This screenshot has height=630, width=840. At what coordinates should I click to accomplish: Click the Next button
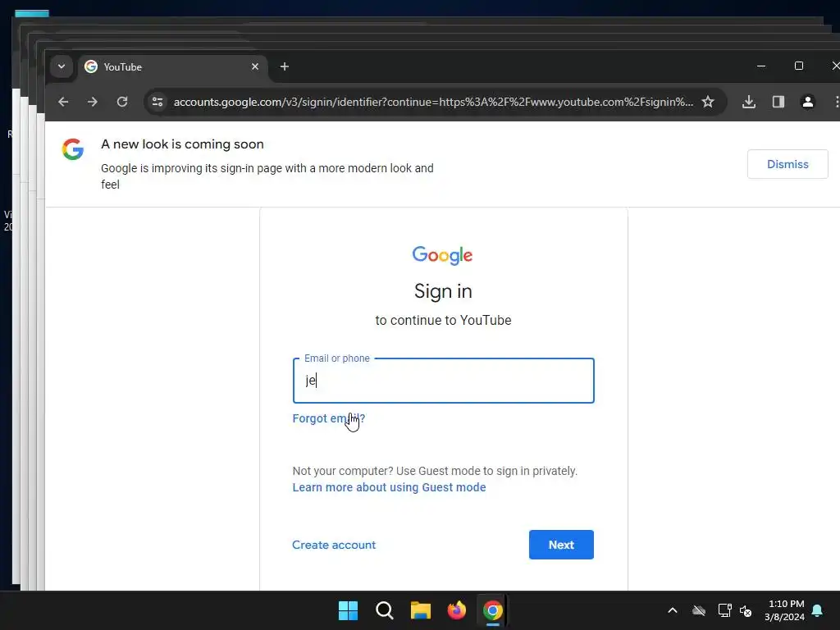[561, 545]
